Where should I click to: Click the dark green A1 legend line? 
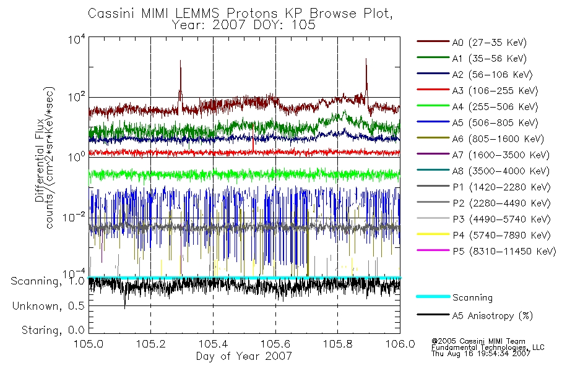tap(433, 58)
